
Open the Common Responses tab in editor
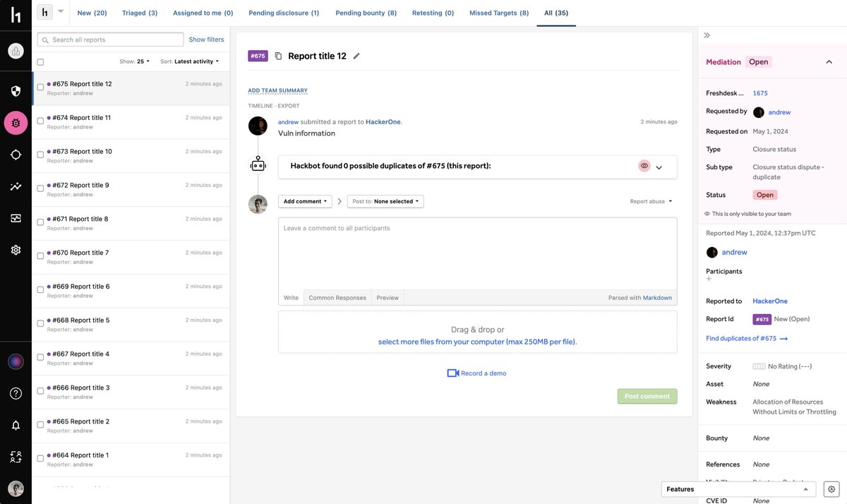pyautogui.click(x=337, y=298)
